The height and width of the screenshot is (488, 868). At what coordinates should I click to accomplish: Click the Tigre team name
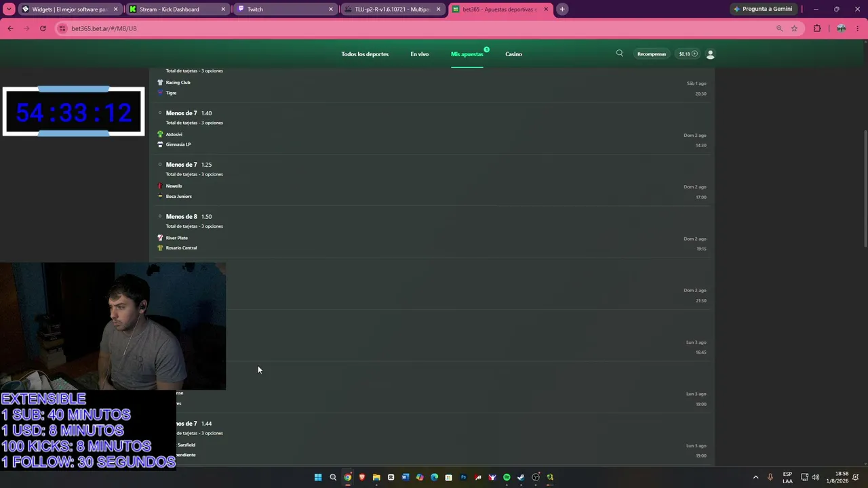[x=171, y=93]
